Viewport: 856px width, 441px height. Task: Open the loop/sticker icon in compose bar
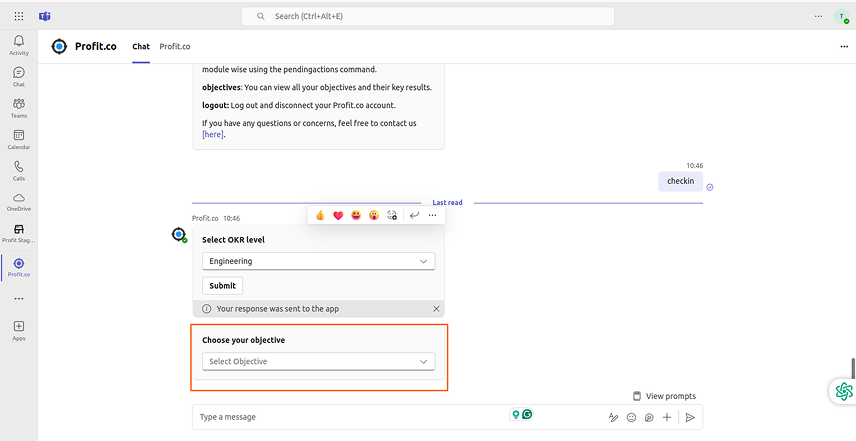649,418
